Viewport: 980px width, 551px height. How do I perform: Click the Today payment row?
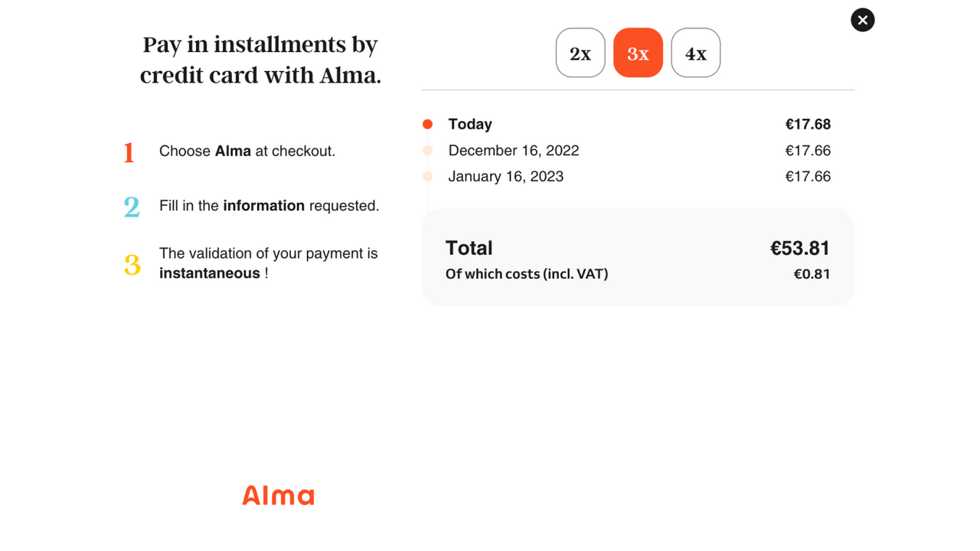469,124
